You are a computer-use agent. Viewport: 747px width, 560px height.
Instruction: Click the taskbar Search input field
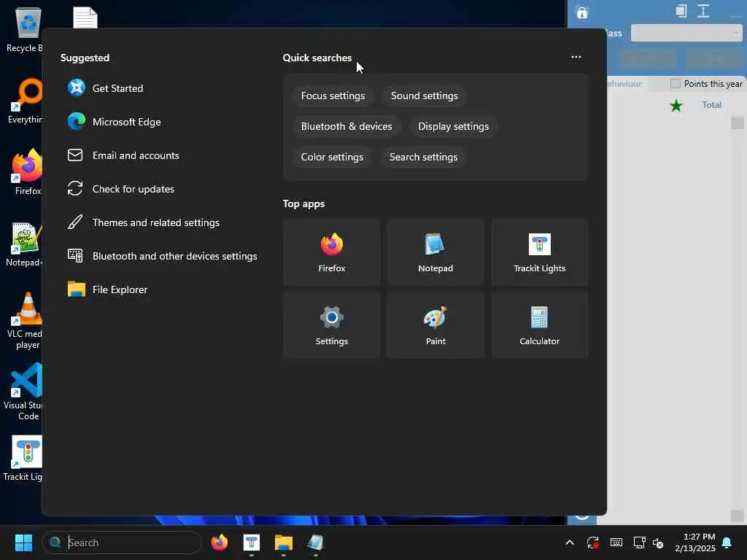click(122, 542)
